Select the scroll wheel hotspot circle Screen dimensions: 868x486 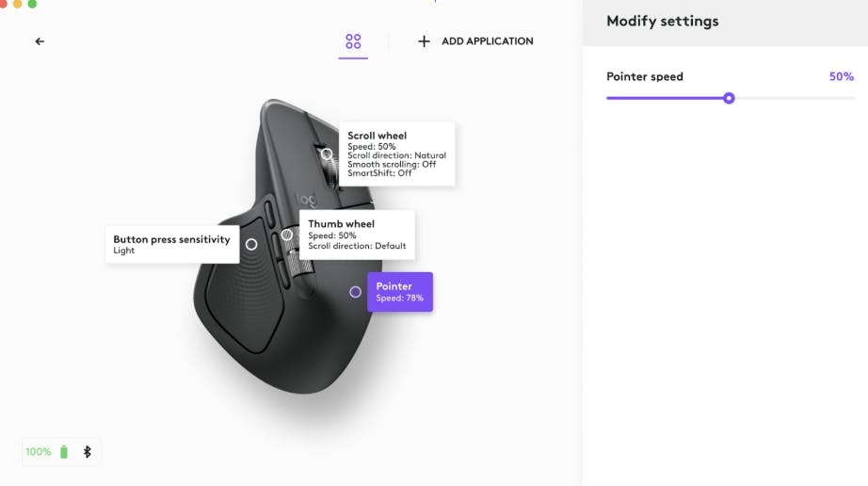tap(327, 154)
